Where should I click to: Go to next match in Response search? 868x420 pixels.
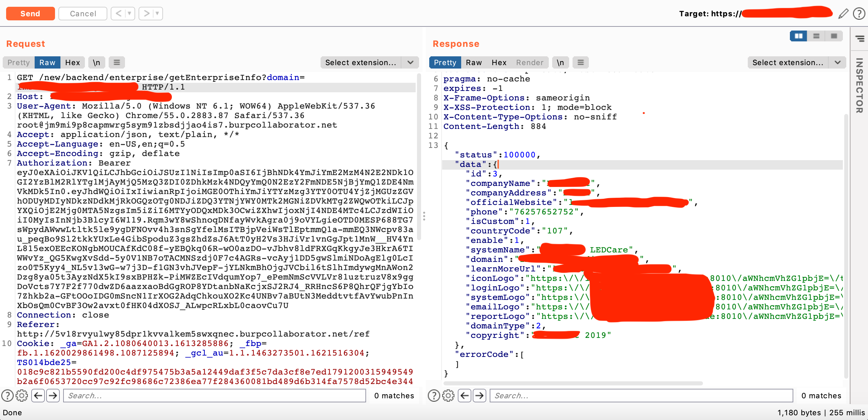point(480,396)
